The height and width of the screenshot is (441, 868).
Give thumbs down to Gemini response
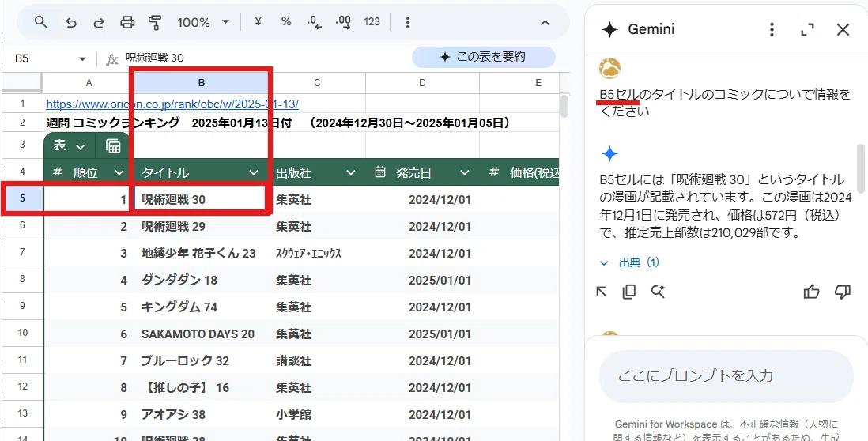pos(842,292)
